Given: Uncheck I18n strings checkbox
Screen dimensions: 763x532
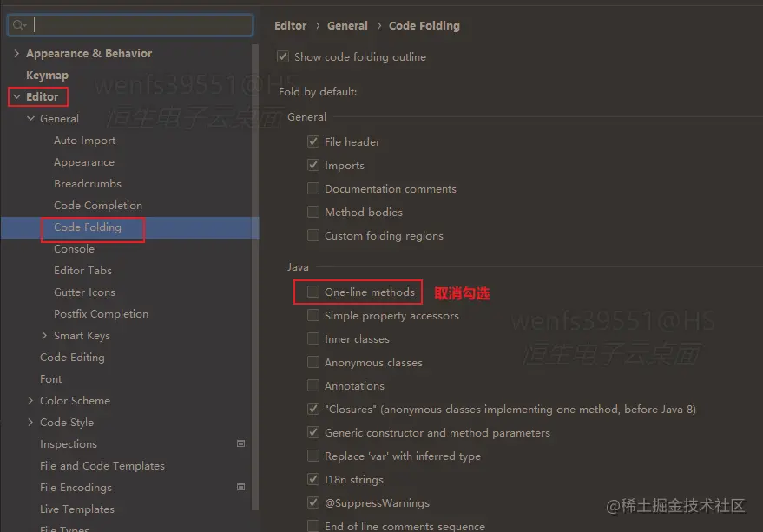Looking at the screenshot, I should (313, 479).
